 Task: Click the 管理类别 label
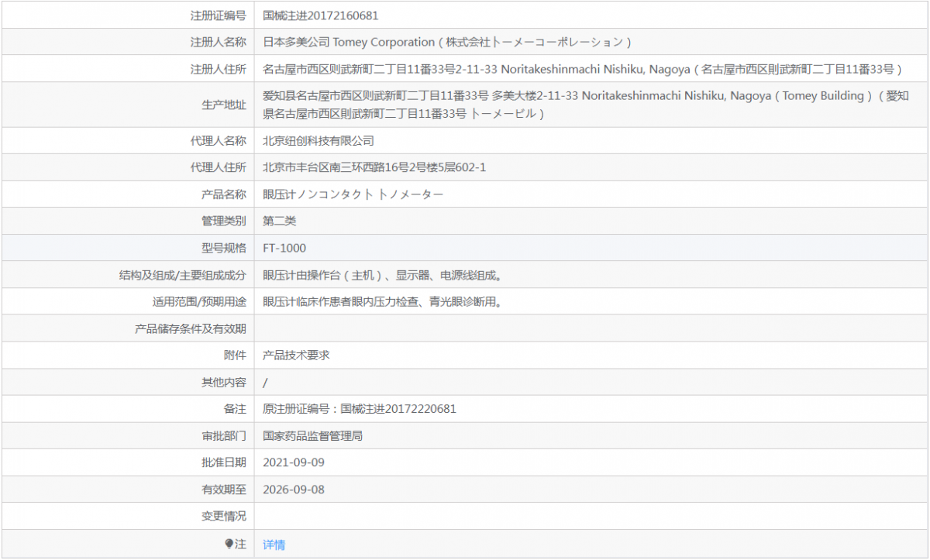[224, 221]
